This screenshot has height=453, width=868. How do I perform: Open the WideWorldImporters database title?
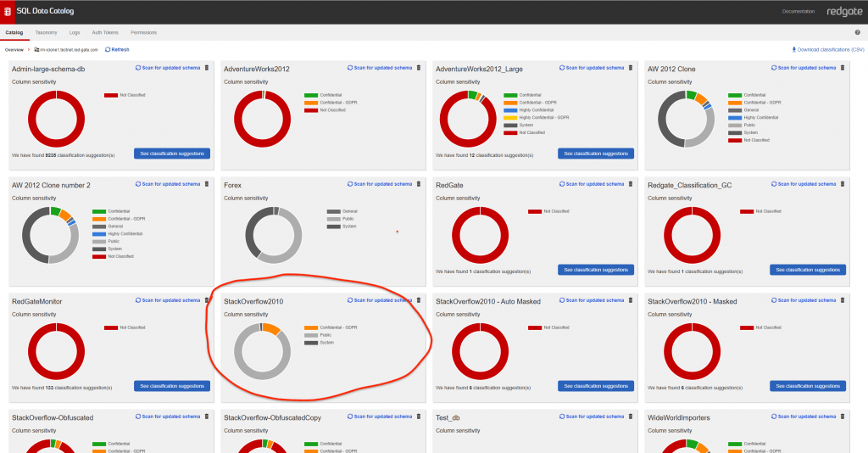pyautogui.click(x=679, y=418)
